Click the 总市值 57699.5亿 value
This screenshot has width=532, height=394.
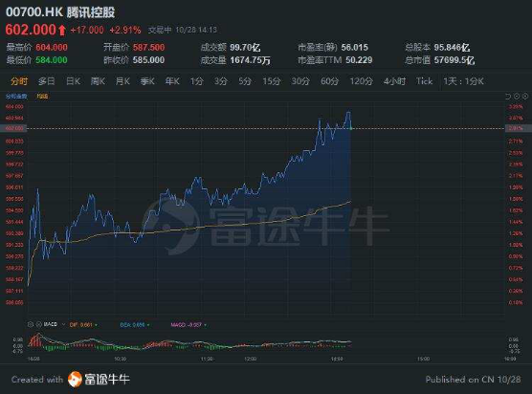[x=454, y=60]
